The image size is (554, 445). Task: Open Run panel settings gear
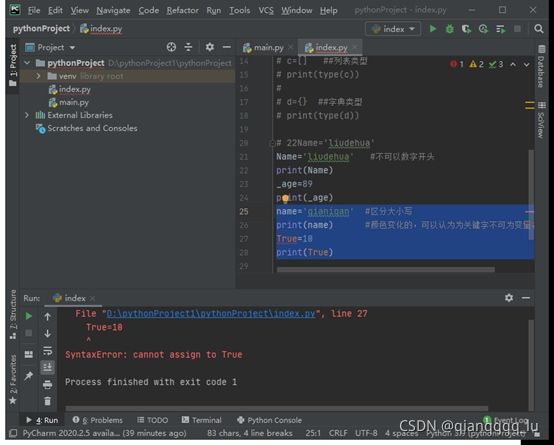click(509, 298)
